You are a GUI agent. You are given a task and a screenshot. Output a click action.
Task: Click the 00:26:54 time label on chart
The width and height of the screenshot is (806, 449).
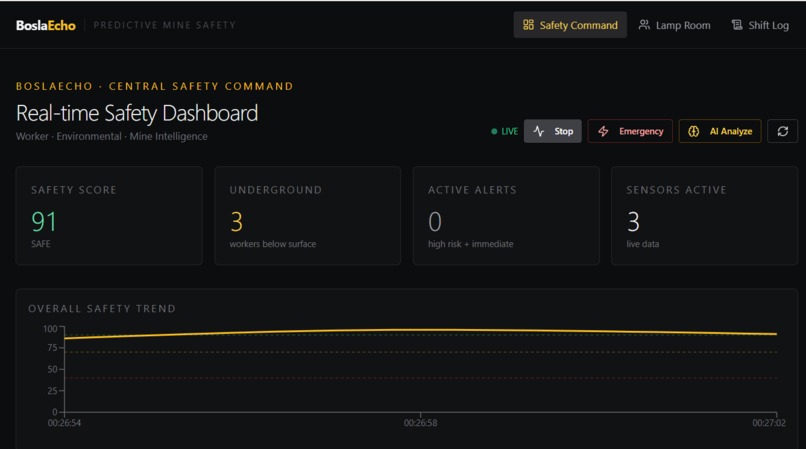[x=64, y=423]
